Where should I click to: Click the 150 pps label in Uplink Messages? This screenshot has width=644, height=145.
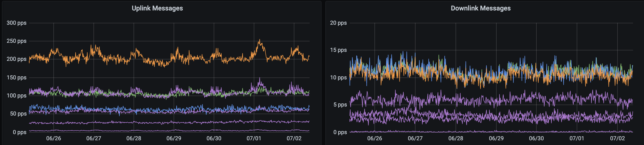(16, 77)
